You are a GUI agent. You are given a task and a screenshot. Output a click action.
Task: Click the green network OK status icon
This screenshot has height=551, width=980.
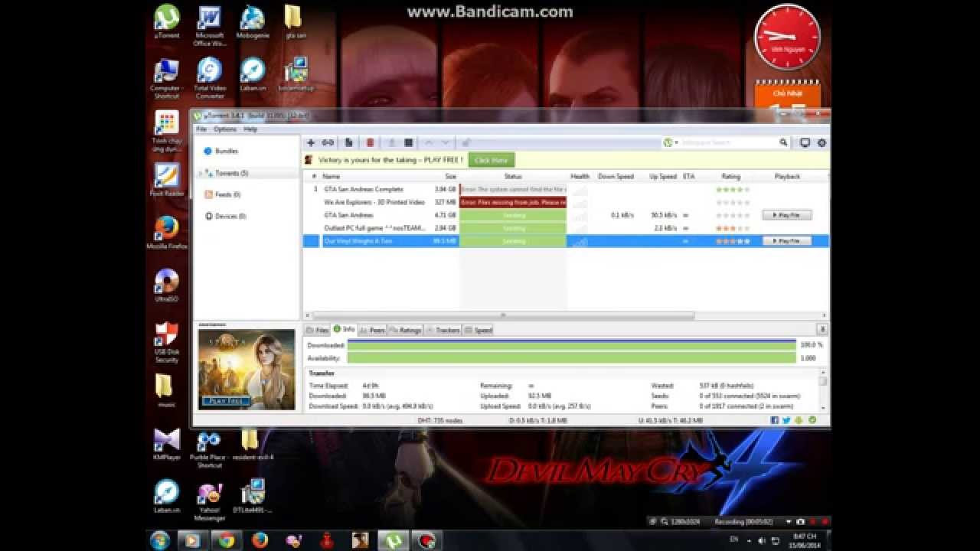[812, 420]
